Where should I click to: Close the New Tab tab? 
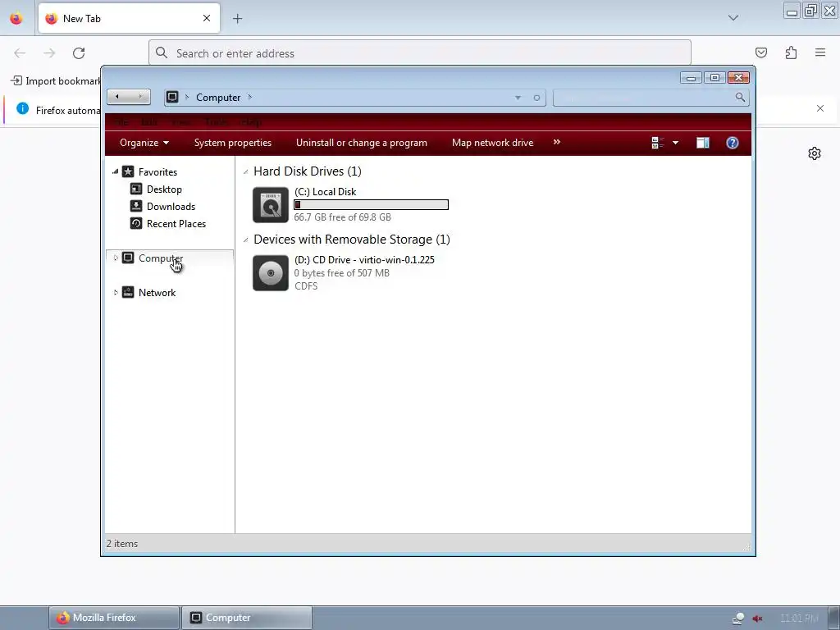(206, 18)
